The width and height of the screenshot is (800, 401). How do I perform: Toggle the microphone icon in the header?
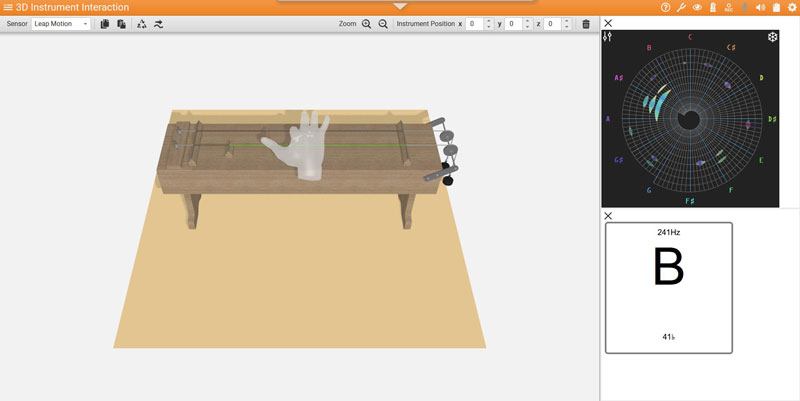click(744, 7)
